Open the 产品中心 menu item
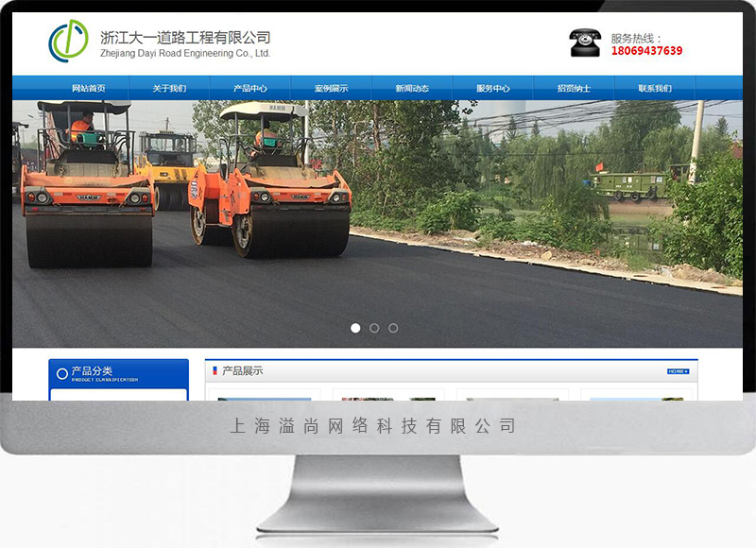 coord(250,89)
